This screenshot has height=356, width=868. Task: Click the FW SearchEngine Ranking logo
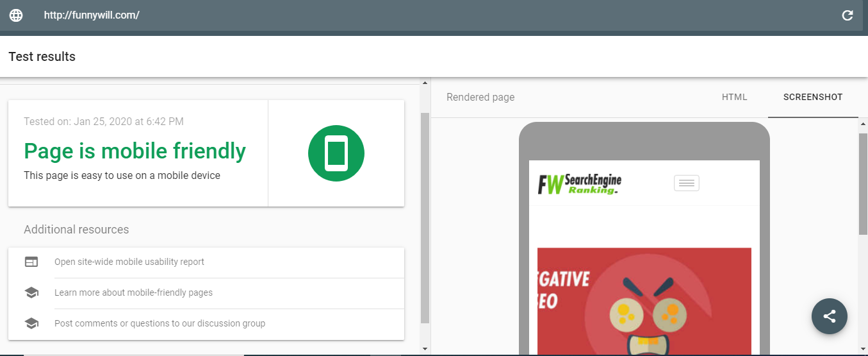(580, 183)
